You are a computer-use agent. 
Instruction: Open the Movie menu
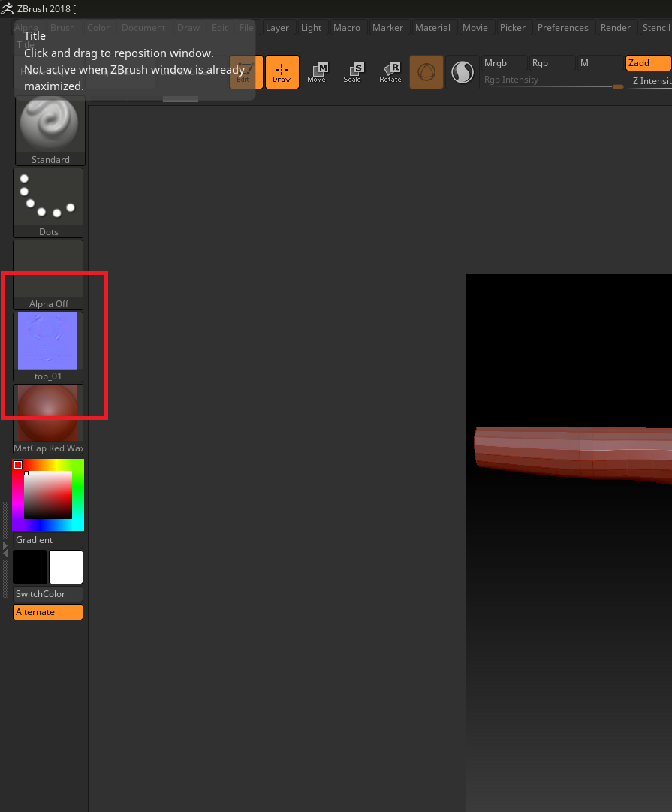click(475, 28)
